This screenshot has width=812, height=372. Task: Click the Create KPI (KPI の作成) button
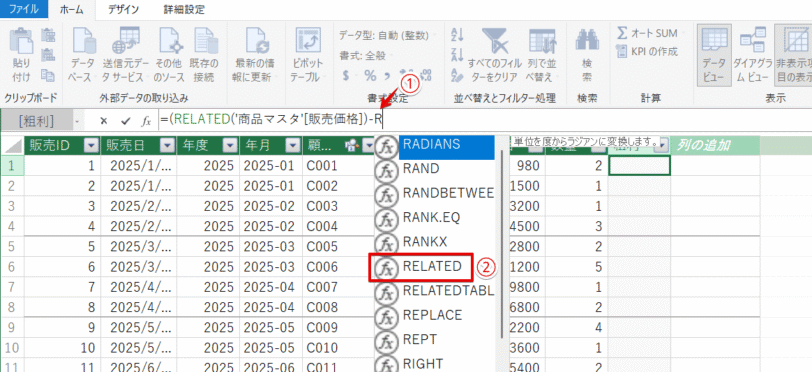point(647,52)
